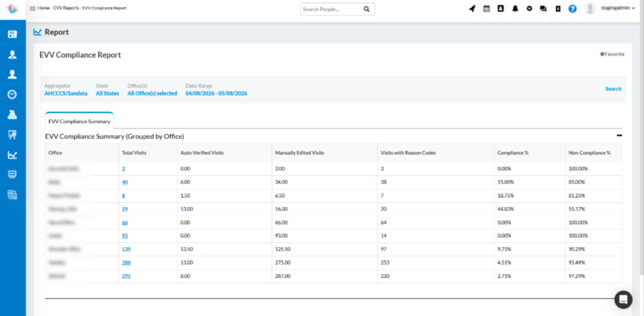Open the settings gear icon
Viewport: 644px width, 316px height.
(x=529, y=8)
